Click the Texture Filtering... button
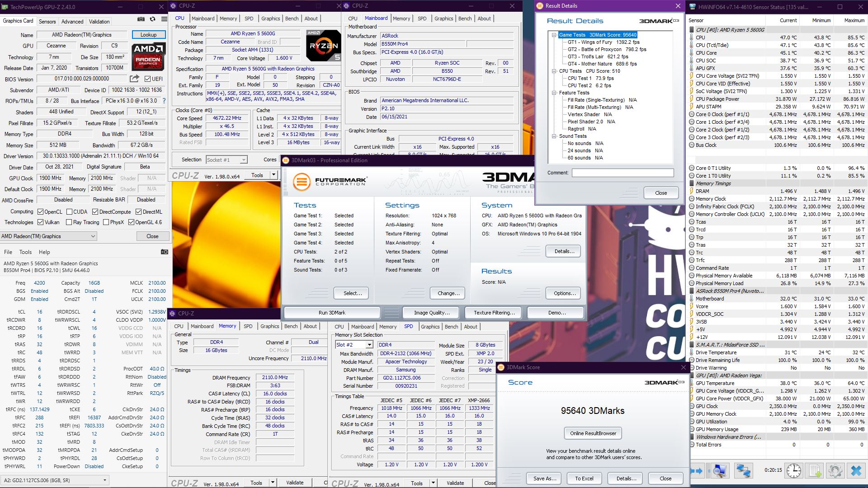Viewport: 868px width, 488px height. tap(494, 313)
